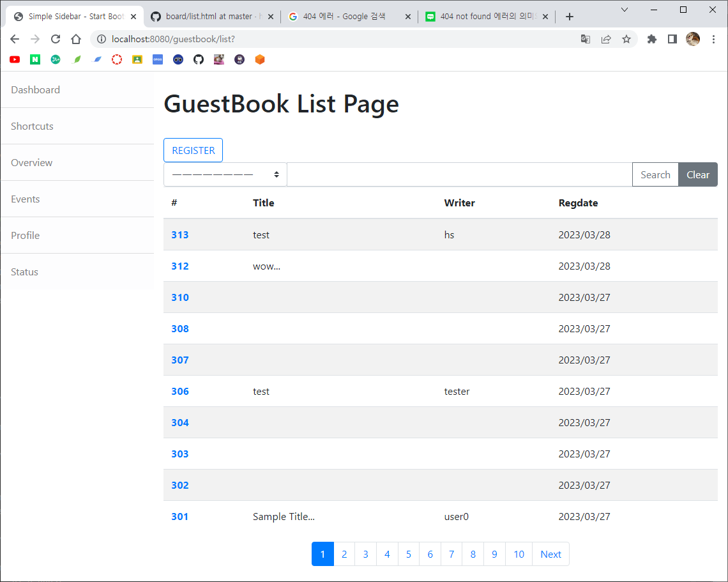Open guestbook entry 313
Screen dimensions: 728x582
180,235
